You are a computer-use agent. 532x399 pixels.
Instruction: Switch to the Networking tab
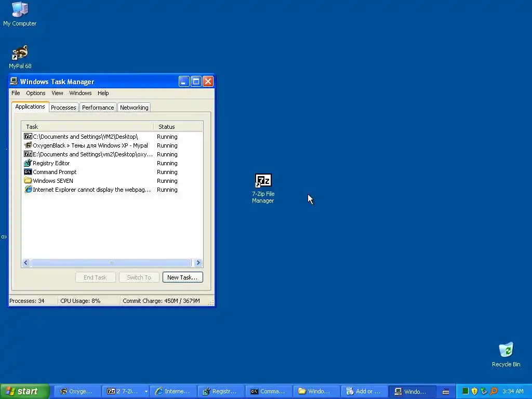pyautogui.click(x=134, y=108)
